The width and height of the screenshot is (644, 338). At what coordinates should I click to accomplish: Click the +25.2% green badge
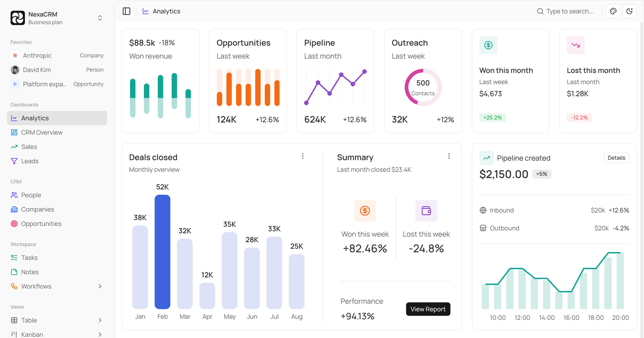493,117
